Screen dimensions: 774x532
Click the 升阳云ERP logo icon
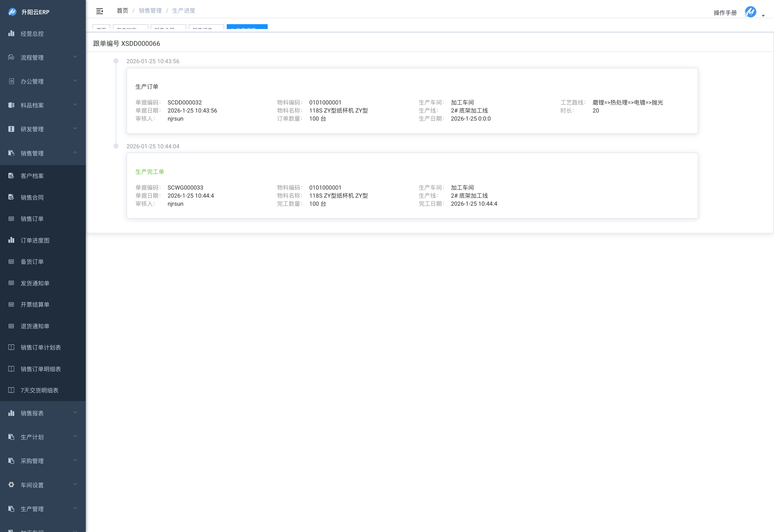[12, 12]
